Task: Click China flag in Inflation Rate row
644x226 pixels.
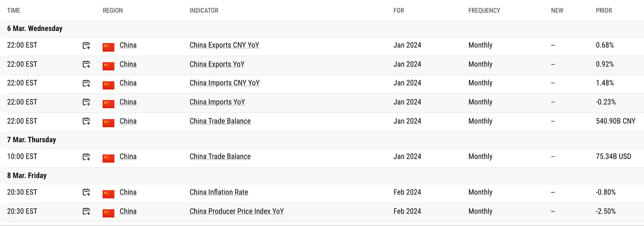Action: (108, 194)
